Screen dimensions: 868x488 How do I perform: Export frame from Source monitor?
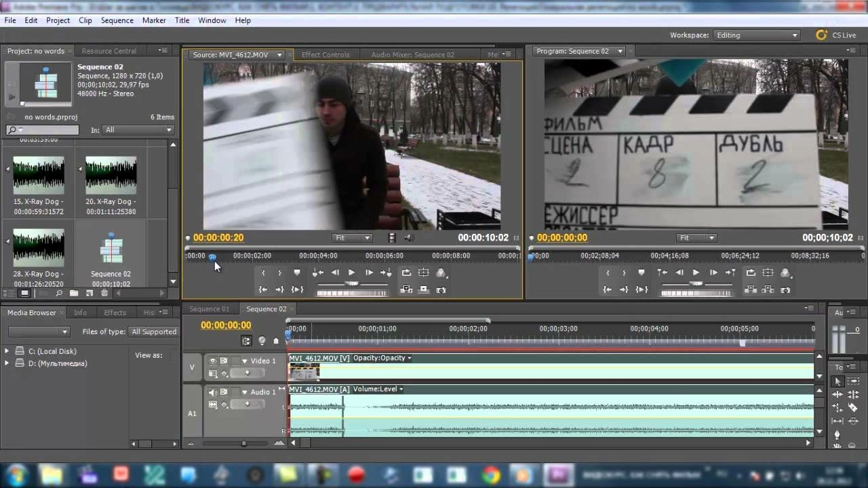pyautogui.click(x=441, y=290)
